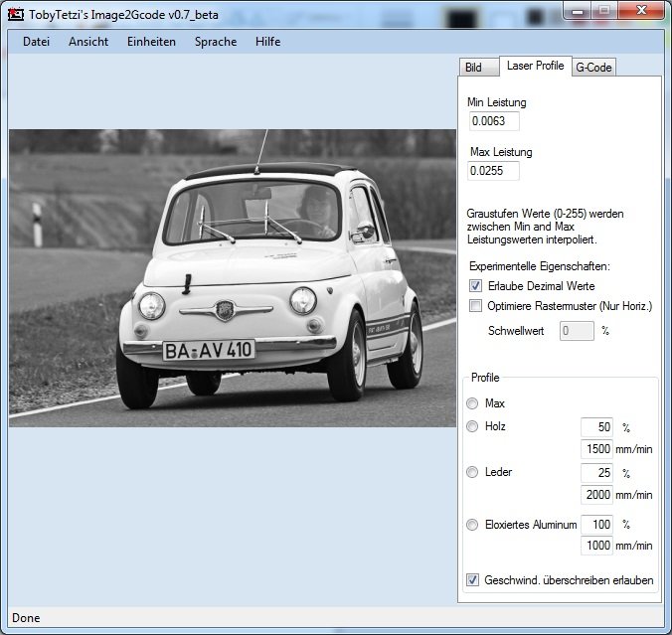Switch to the Bild tab

point(474,68)
